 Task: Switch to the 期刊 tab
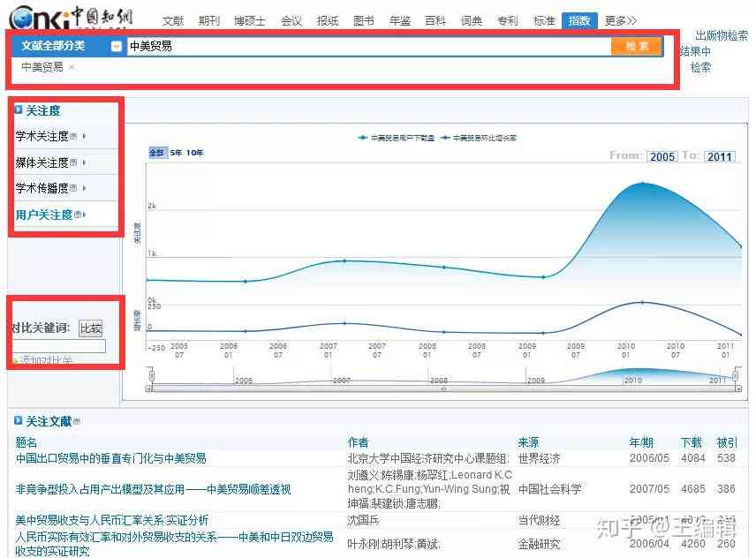click(209, 20)
